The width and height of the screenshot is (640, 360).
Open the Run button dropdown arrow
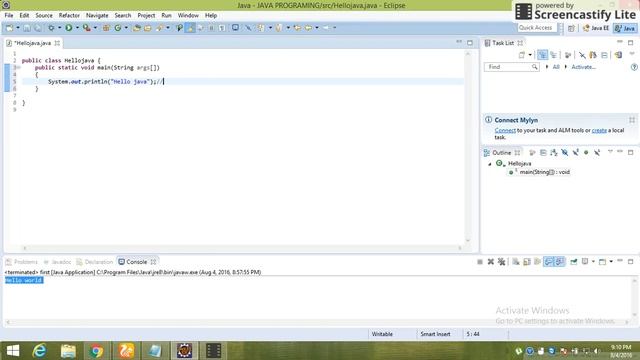click(x=77, y=28)
